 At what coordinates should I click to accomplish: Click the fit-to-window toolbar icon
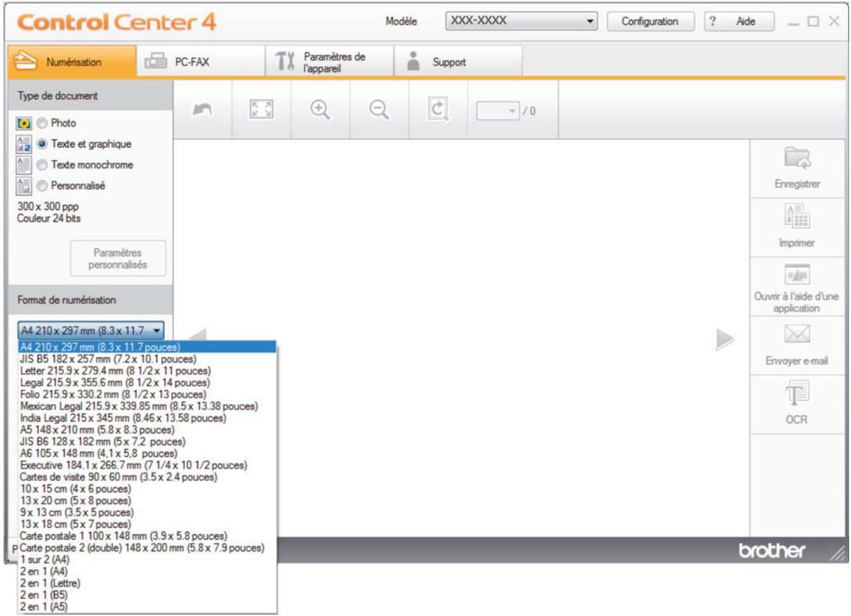(x=261, y=110)
